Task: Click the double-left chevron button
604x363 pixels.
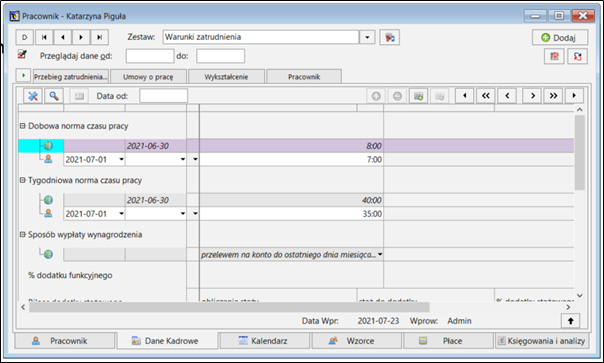Action: (486, 96)
